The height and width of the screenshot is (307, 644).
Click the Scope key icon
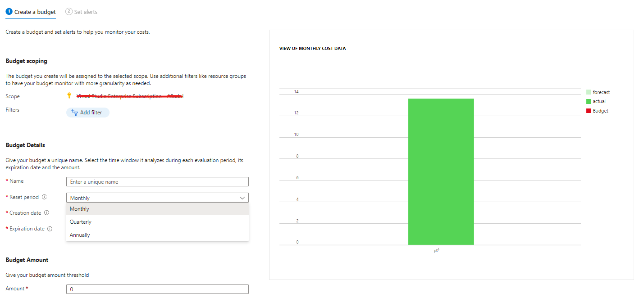coord(69,95)
